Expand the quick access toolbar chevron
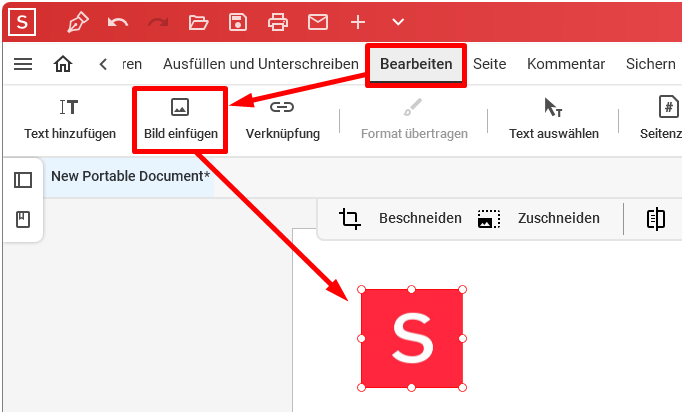Viewport: 682px width, 412px height. (398, 22)
